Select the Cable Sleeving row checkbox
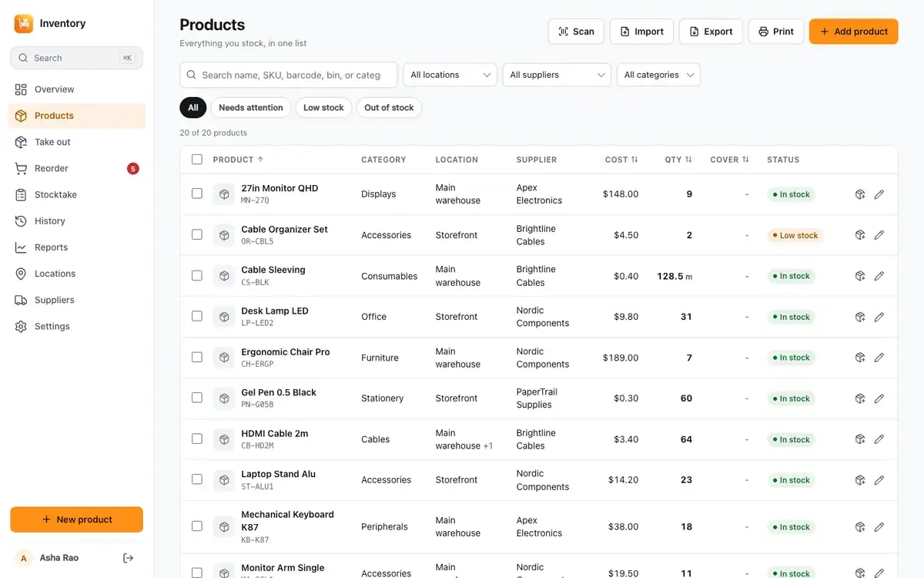This screenshot has width=924, height=578. click(x=197, y=275)
